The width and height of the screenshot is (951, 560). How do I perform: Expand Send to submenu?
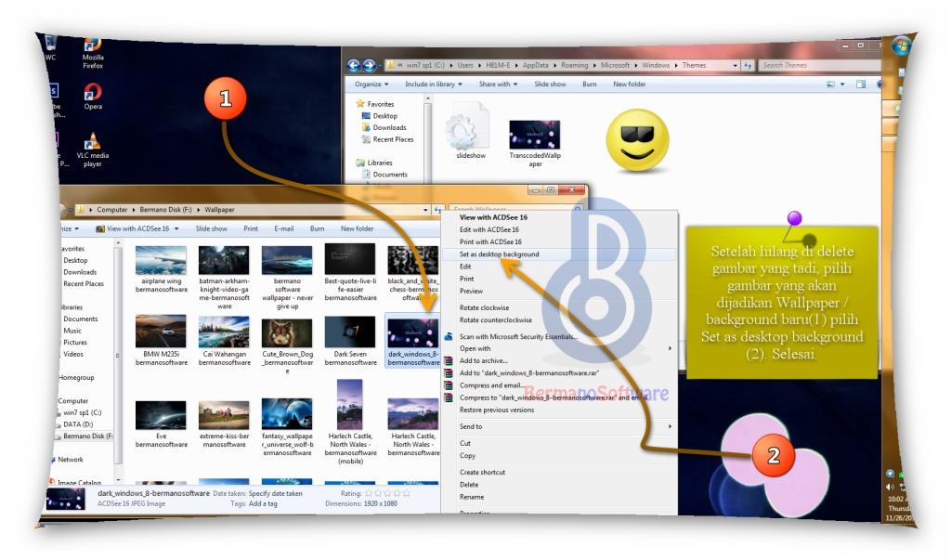[x=558, y=426]
